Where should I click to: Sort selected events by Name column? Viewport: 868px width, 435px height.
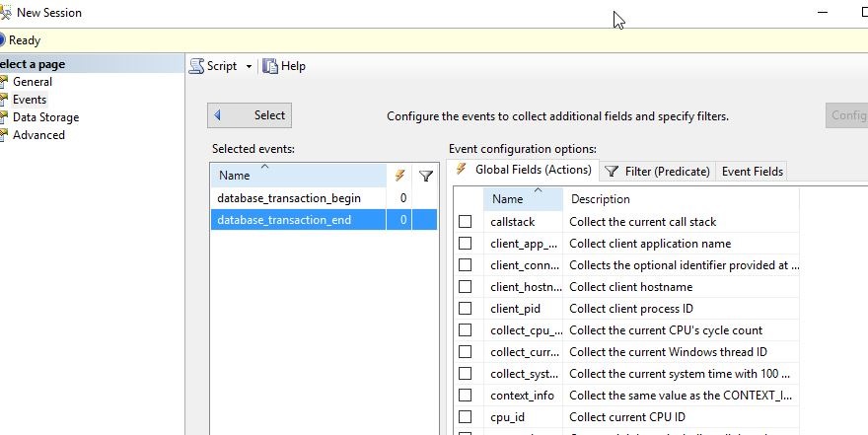(296, 176)
